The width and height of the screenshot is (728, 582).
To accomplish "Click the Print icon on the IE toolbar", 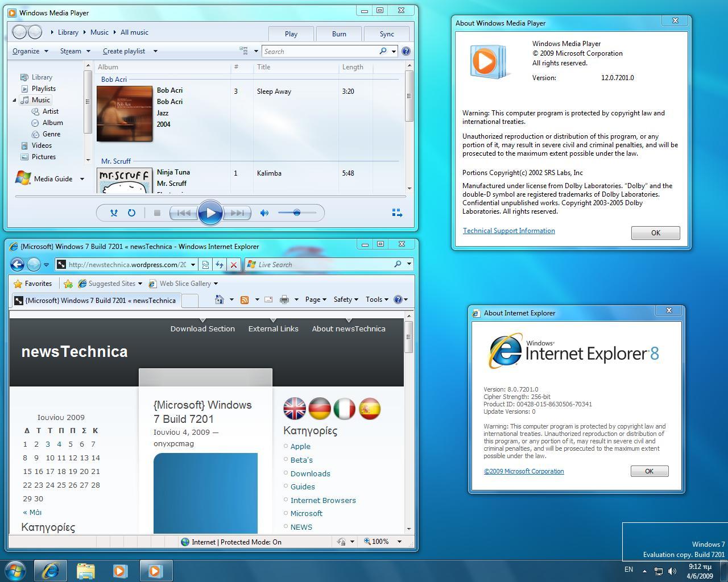I will (283, 299).
